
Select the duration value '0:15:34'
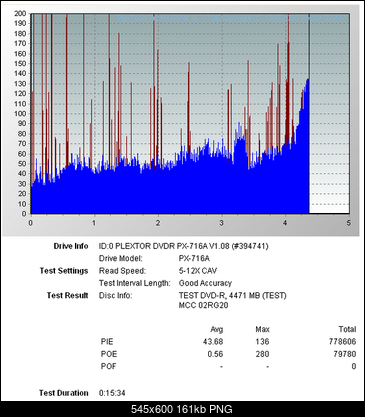(x=112, y=393)
